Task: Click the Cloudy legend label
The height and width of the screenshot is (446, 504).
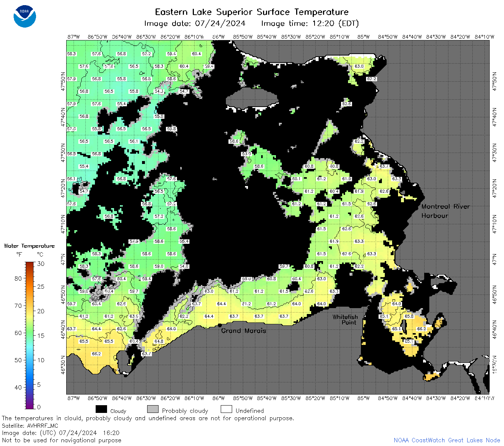Action: [118, 411]
